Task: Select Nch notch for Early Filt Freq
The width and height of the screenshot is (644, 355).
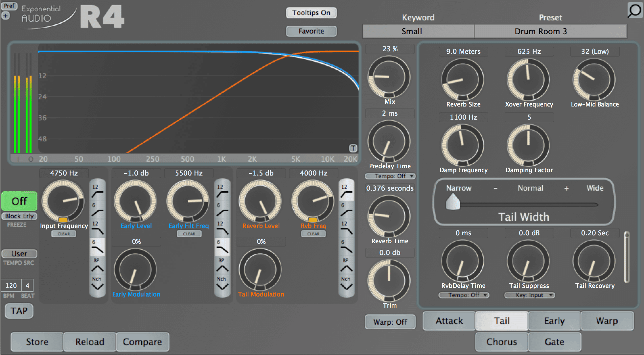Action: pyautogui.click(x=222, y=283)
